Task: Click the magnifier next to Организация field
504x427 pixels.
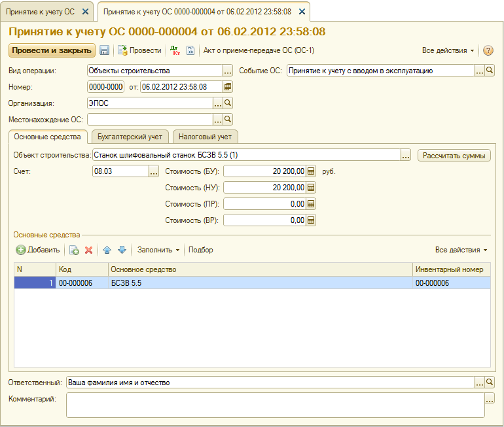Action: 228,103
